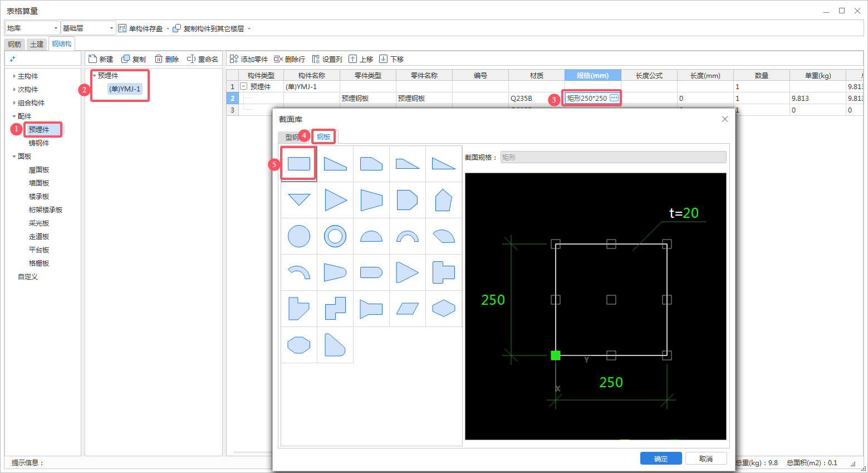Pick the hexagon plate shape
This screenshot has width=868, height=473.
[444, 309]
